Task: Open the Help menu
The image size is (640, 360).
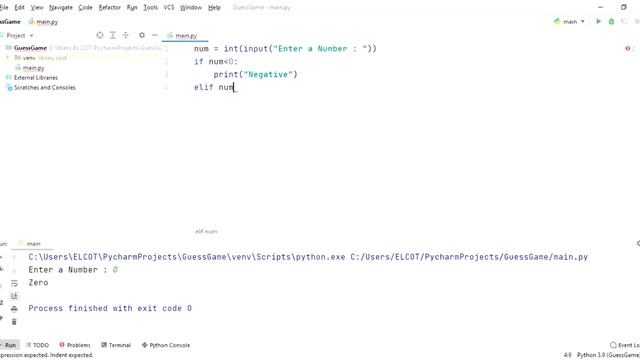Action: click(x=214, y=7)
